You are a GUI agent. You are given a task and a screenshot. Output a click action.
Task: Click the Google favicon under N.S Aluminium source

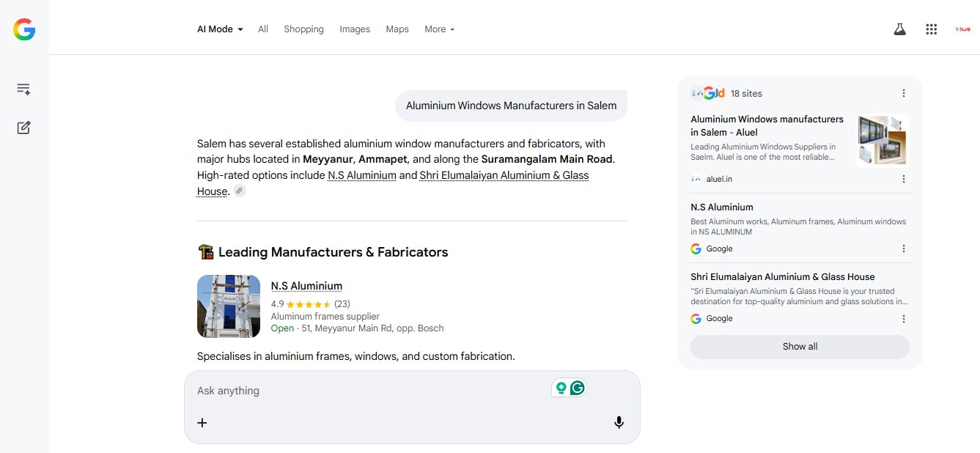(696, 248)
